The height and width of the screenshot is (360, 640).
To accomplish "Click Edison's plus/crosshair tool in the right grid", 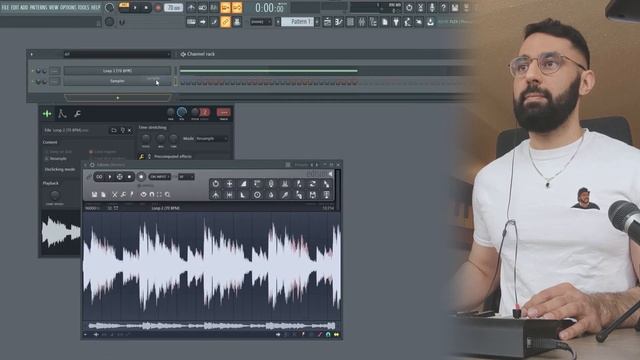I will (x=229, y=184).
